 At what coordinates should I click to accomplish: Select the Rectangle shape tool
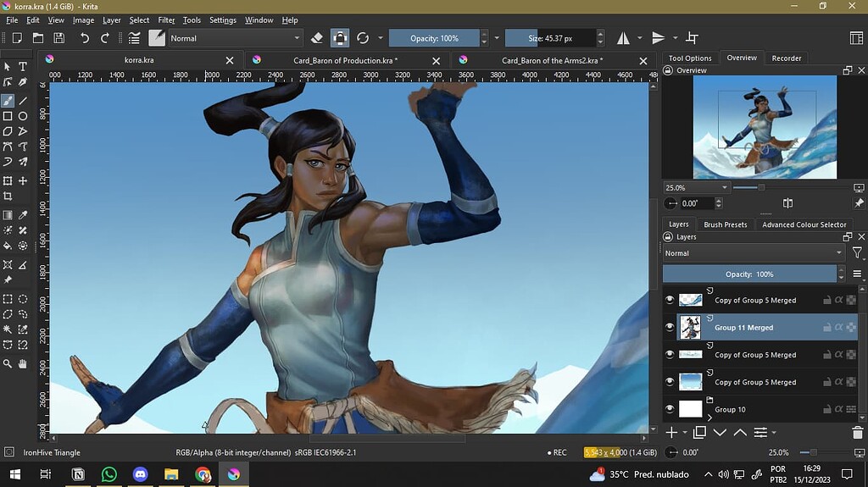pos(8,116)
